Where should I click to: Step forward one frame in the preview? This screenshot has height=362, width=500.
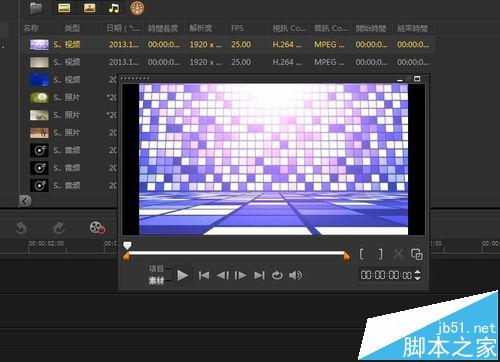pyautogui.click(x=241, y=275)
